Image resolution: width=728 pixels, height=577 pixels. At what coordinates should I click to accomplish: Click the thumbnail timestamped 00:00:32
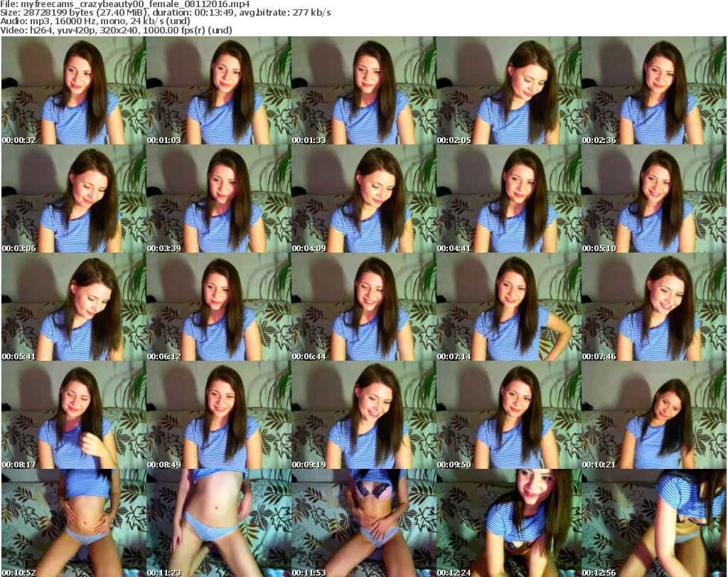click(x=73, y=90)
